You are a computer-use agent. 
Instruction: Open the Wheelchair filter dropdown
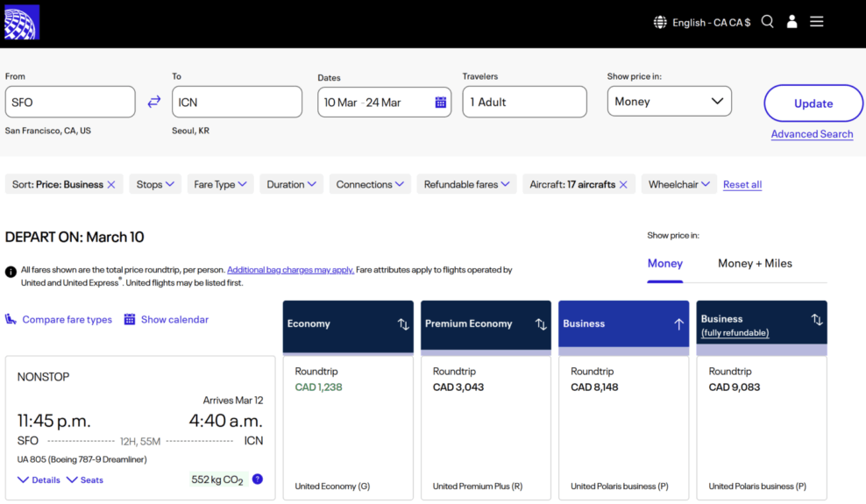(x=678, y=184)
